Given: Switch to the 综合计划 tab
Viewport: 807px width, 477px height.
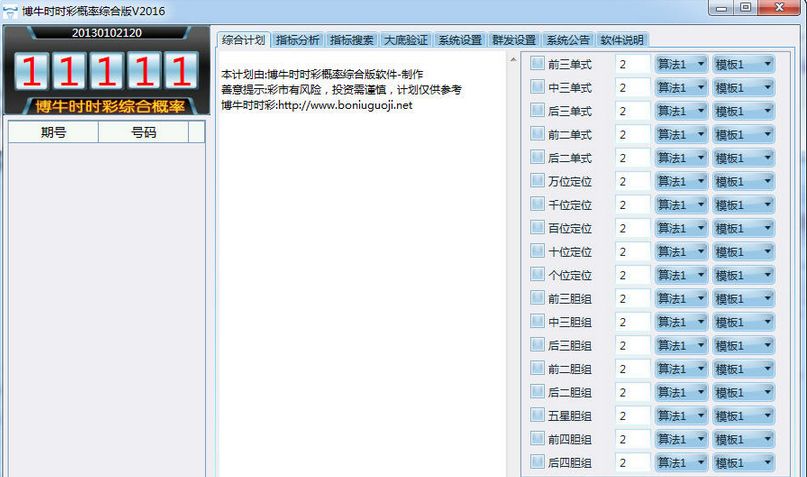Looking at the screenshot, I should [x=243, y=40].
